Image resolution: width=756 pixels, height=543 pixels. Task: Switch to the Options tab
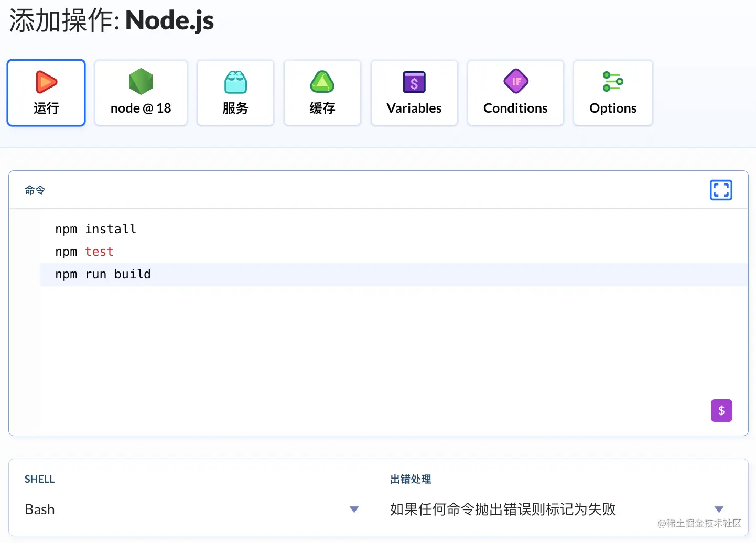click(x=613, y=93)
